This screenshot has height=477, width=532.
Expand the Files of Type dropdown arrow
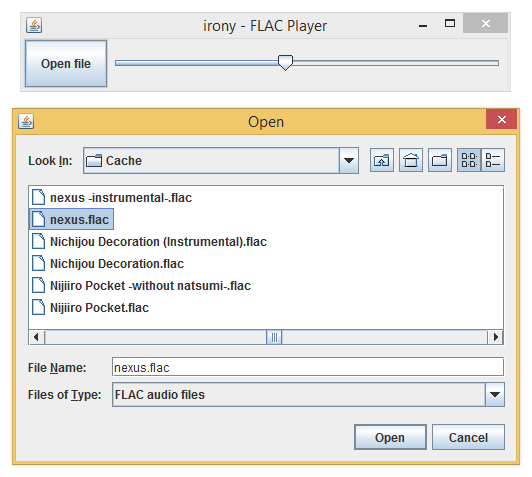click(495, 395)
